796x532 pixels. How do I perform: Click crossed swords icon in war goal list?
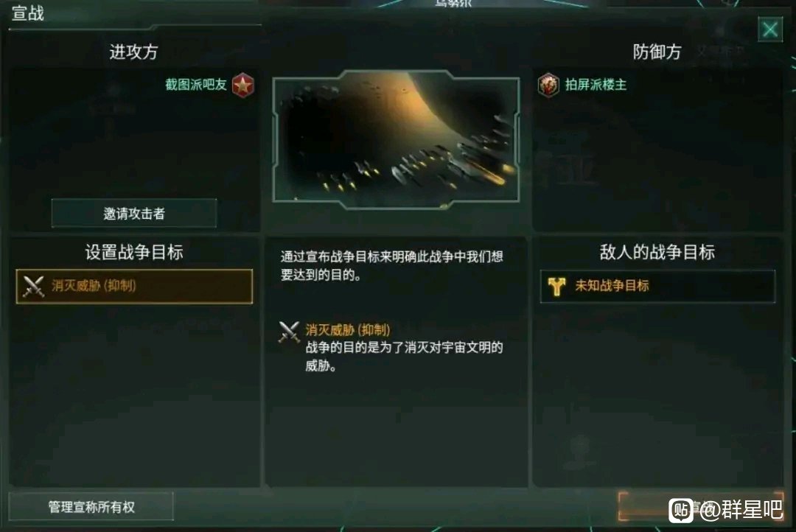33,287
